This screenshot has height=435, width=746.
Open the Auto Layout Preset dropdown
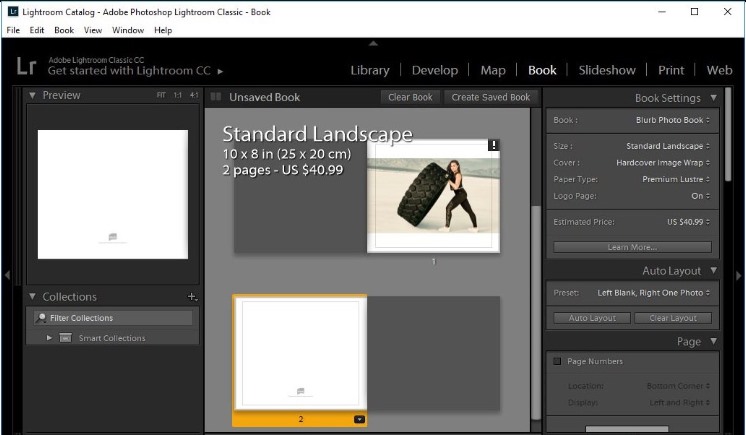[654, 293]
